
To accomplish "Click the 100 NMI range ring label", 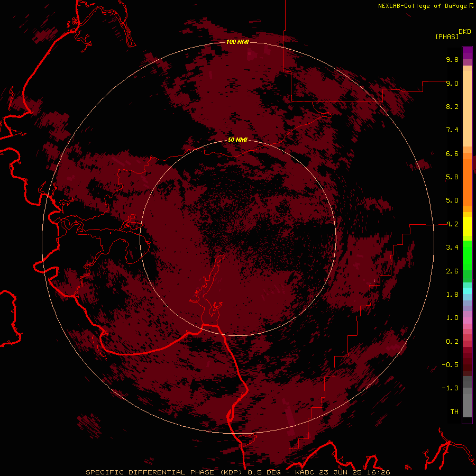I will [x=237, y=42].
